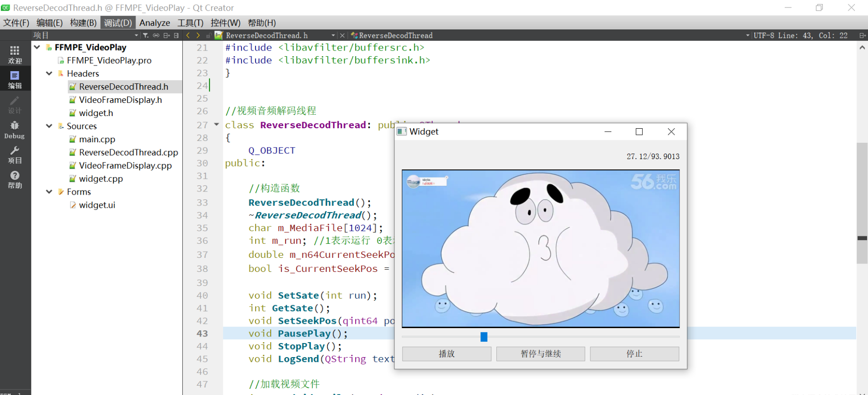
Task: Open the 工具(T) menu
Action: [190, 23]
